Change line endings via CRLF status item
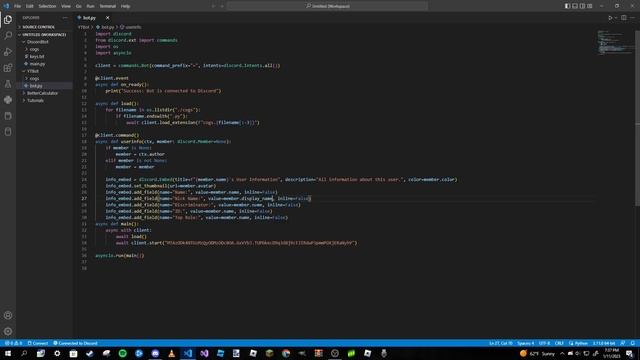 559,343
